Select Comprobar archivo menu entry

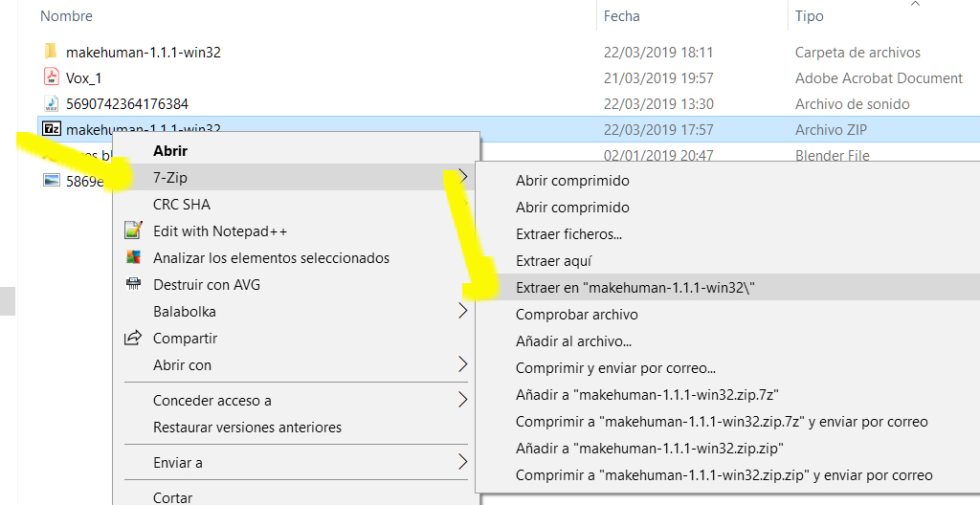pos(576,314)
